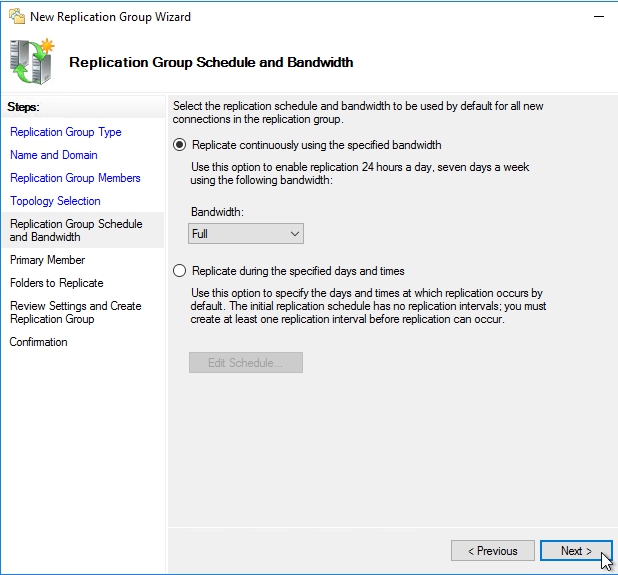Open the Bandwidth dropdown set to Full
This screenshot has height=575, width=618.
pos(246,234)
